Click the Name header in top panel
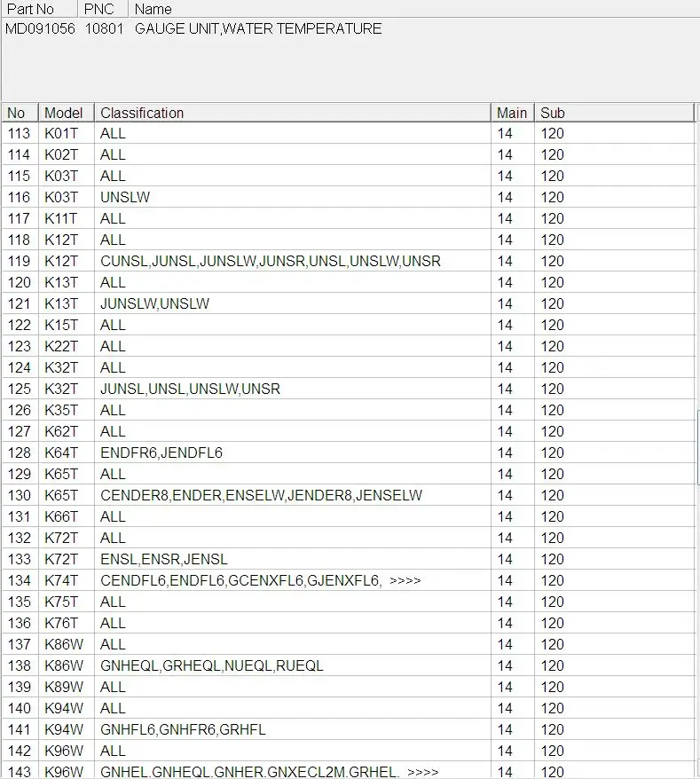The width and height of the screenshot is (700, 779). tap(413, 9)
